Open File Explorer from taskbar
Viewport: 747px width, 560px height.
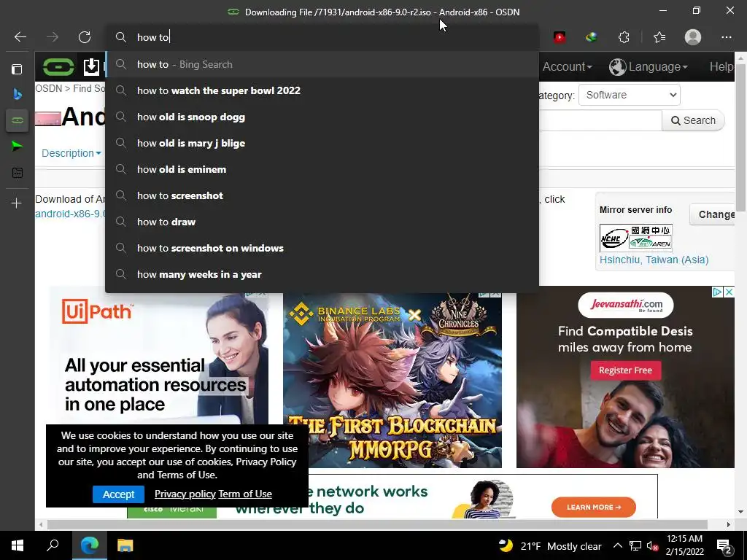coord(125,545)
